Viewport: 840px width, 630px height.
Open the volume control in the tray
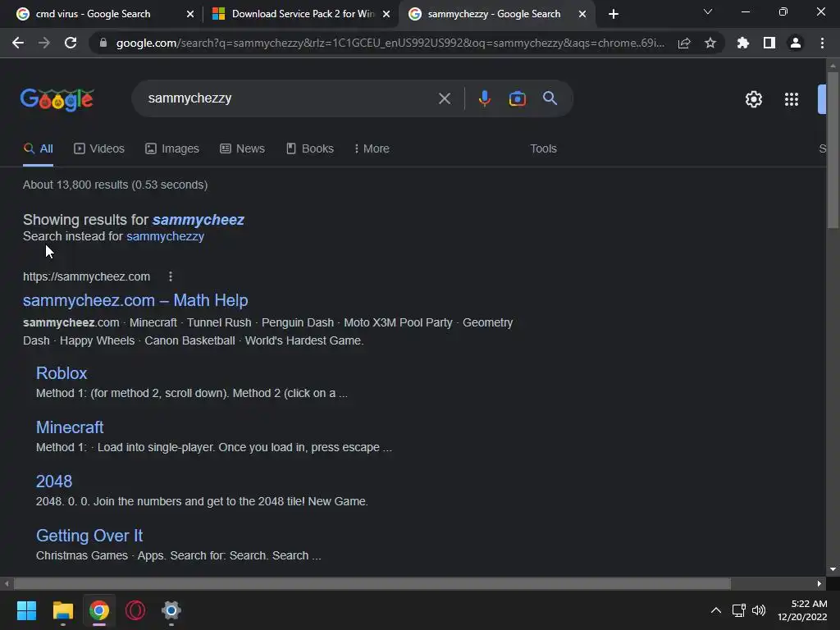[759, 610]
